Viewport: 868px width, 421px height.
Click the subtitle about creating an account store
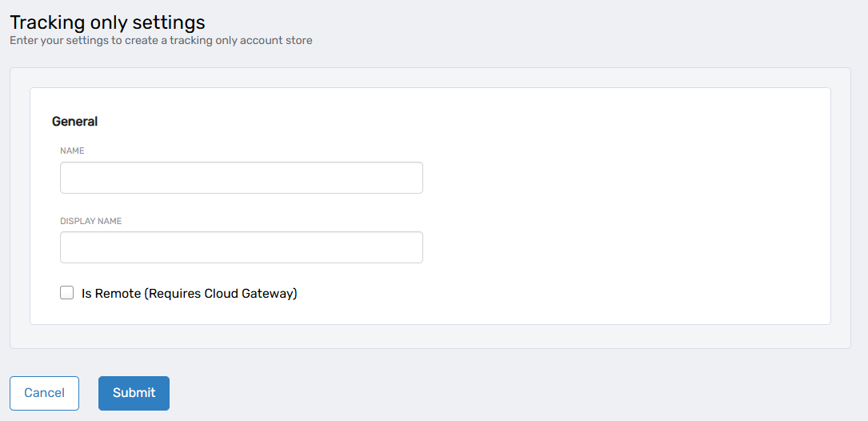coord(161,40)
